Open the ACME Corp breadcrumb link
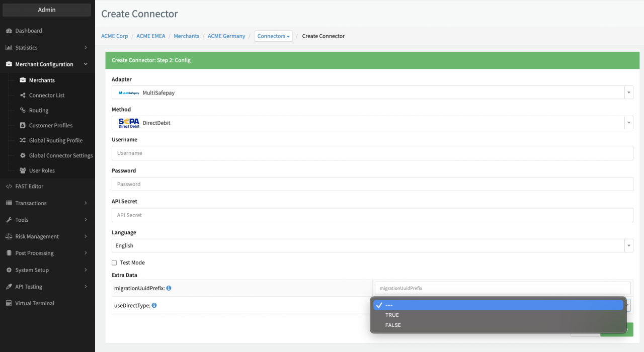The width and height of the screenshot is (644, 352). (115, 36)
